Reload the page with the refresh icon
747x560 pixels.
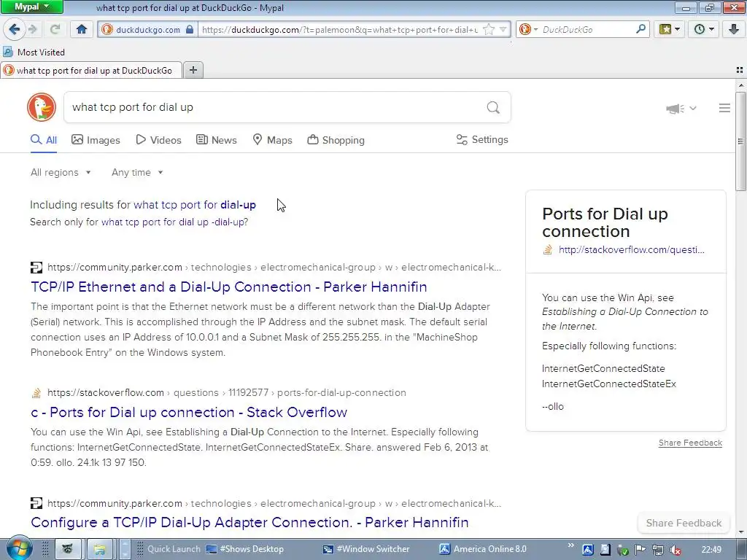tap(55, 29)
